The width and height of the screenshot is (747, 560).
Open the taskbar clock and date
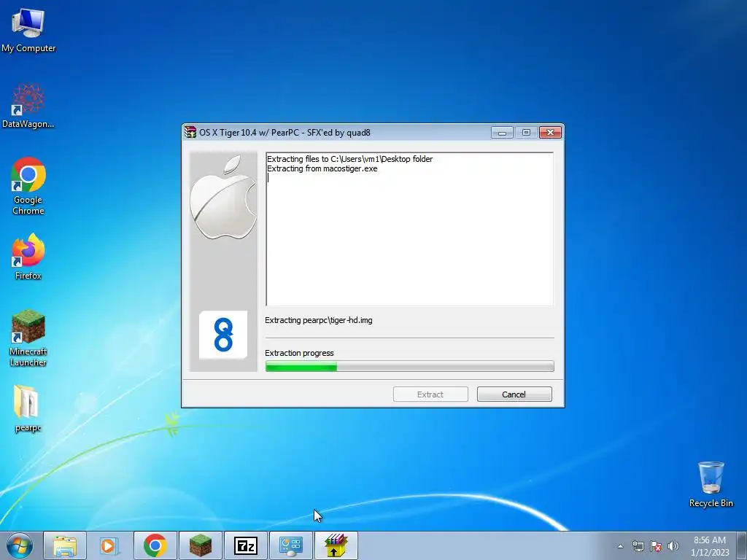pos(710,546)
